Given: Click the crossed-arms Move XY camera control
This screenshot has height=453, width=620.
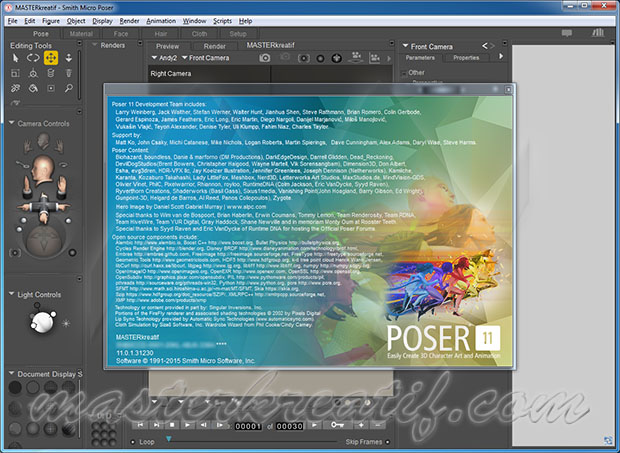Looking at the screenshot, I should 43,206.
